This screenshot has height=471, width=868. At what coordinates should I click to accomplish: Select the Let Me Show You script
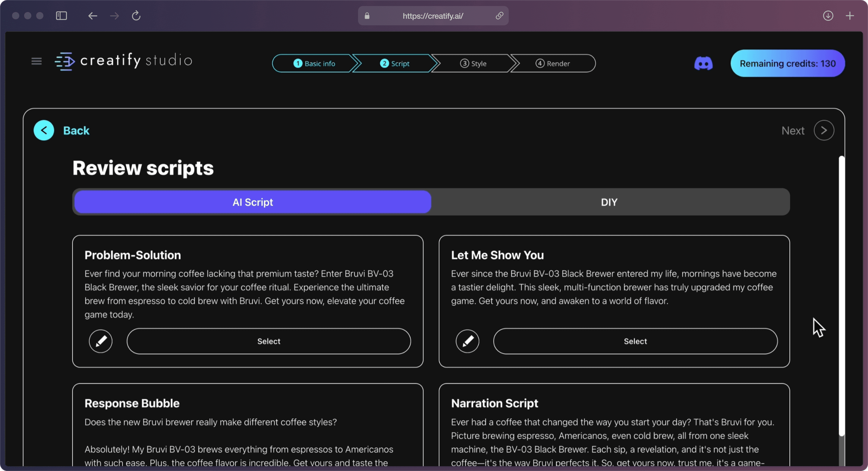[635, 341]
